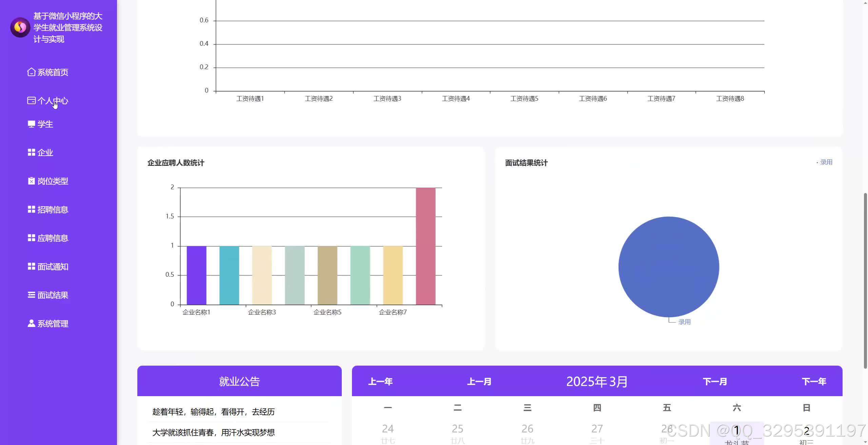Image resolution: width=868 pixels, height=445 pixels.
Task: Click the user icon next to 系统管理
Action: (x=31, y=324)
